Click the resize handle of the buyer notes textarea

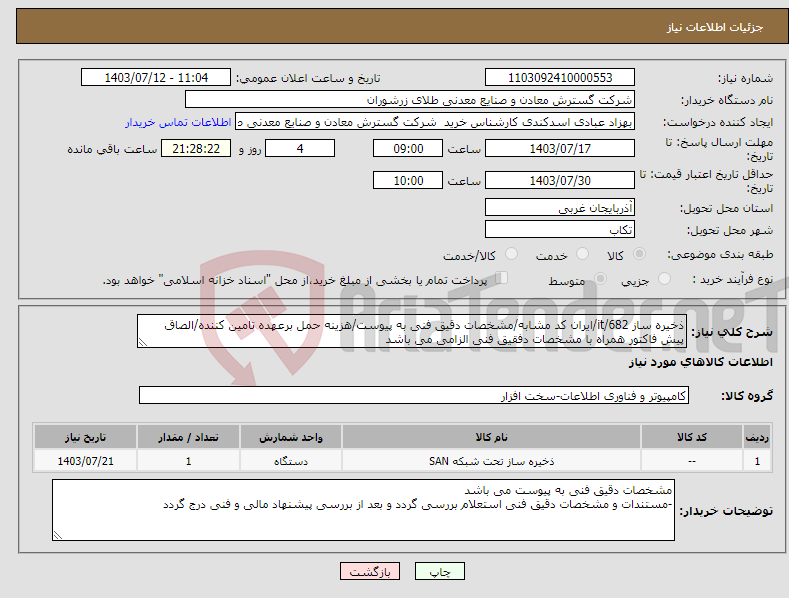[58, 535]
